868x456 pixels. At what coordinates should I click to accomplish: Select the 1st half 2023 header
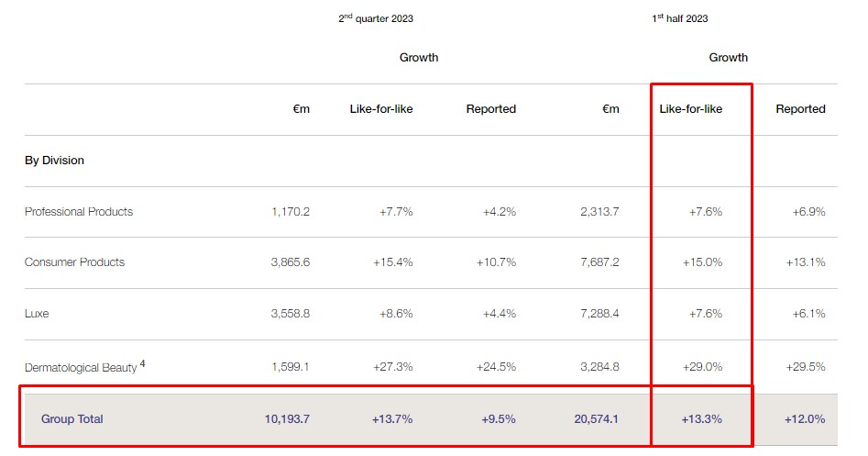tap(679, 18)
